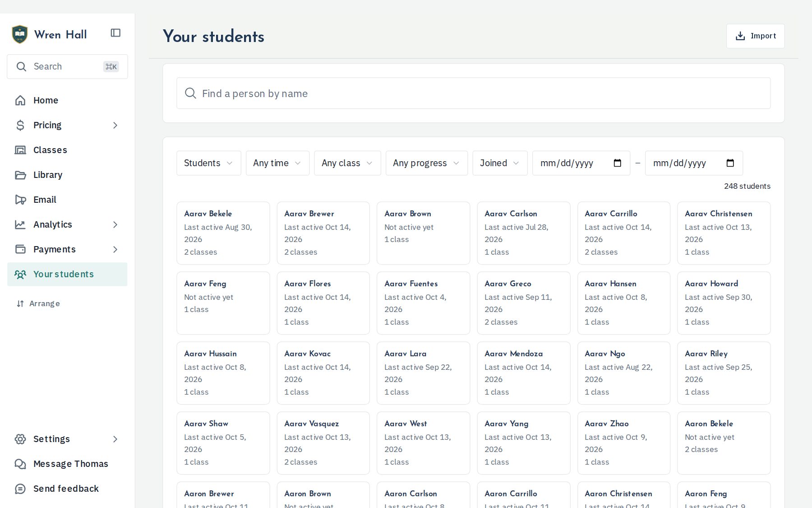This screenshot has height=508, width=812.
Task: Click the Classes icon in sidebar
Action: coord(20,150)
